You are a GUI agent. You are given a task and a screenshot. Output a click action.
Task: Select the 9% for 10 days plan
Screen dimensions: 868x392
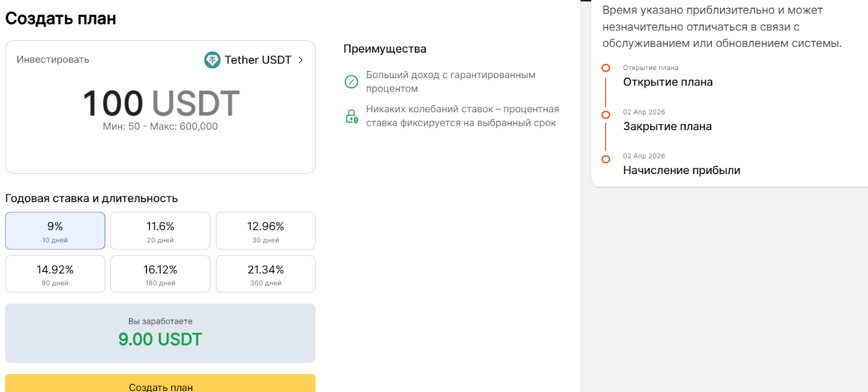tap(55, 231)
